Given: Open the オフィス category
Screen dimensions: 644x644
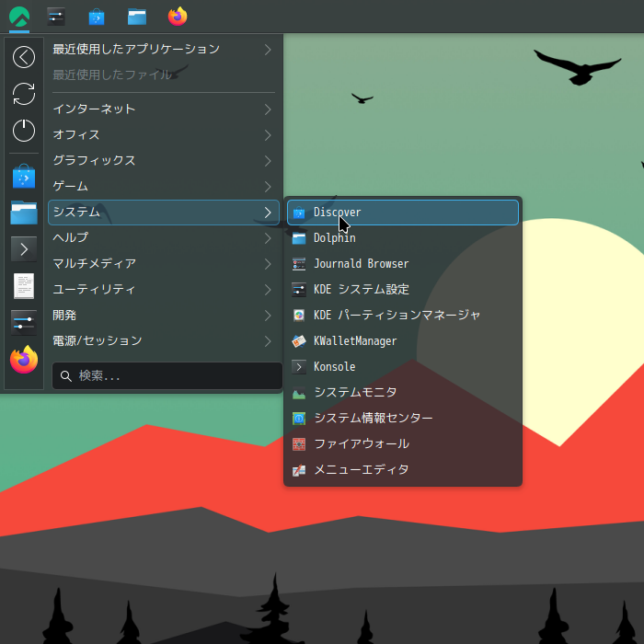Looking at the screenshot, I should (164, 135).
